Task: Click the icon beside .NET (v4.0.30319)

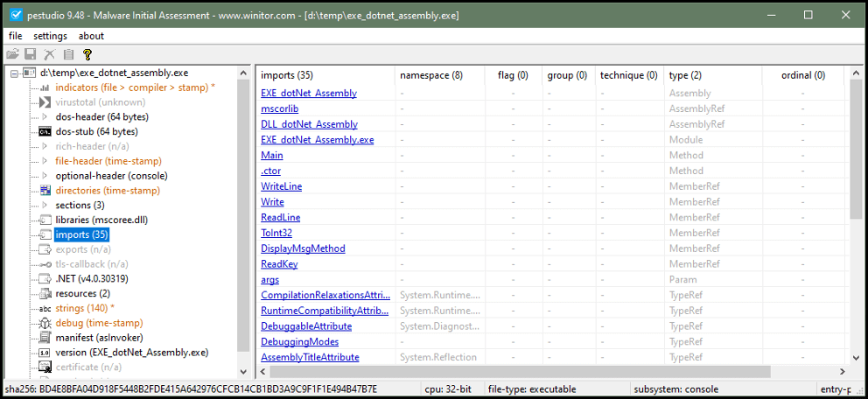Action: tap(45, 278)
